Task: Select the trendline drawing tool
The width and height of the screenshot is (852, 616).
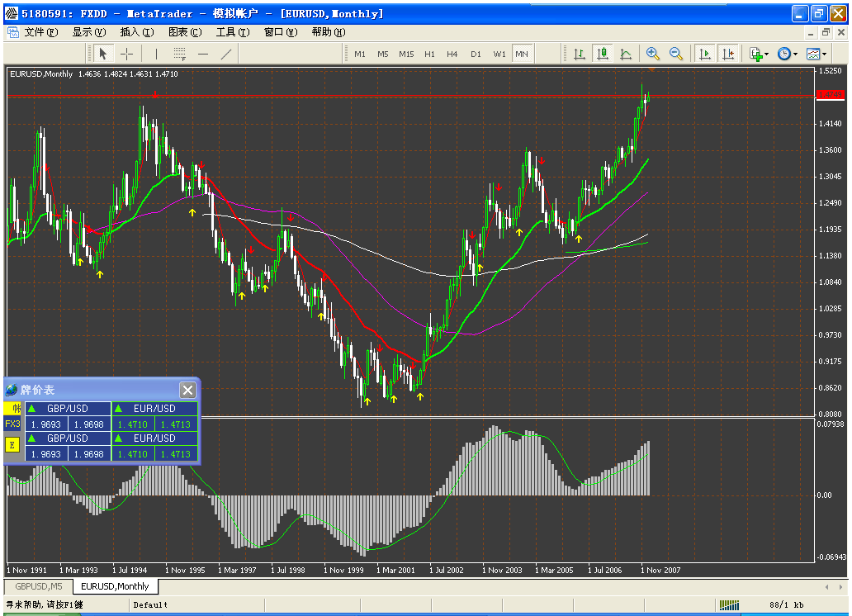Action: pyautogui.click(x=225, y=54)
